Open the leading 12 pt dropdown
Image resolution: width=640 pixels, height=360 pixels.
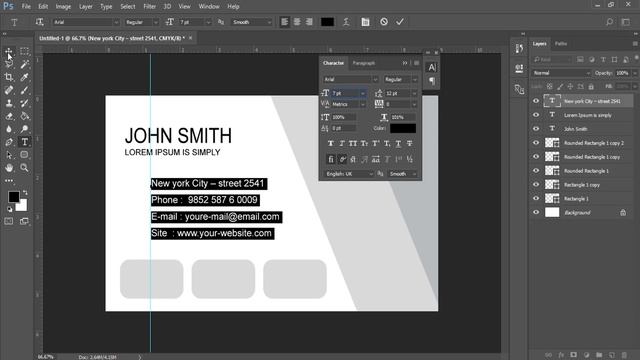414,93
